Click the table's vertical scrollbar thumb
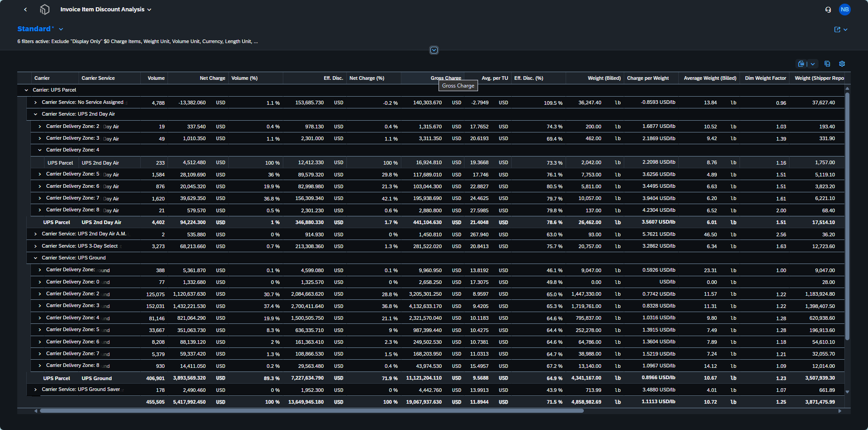 point(847,216)
